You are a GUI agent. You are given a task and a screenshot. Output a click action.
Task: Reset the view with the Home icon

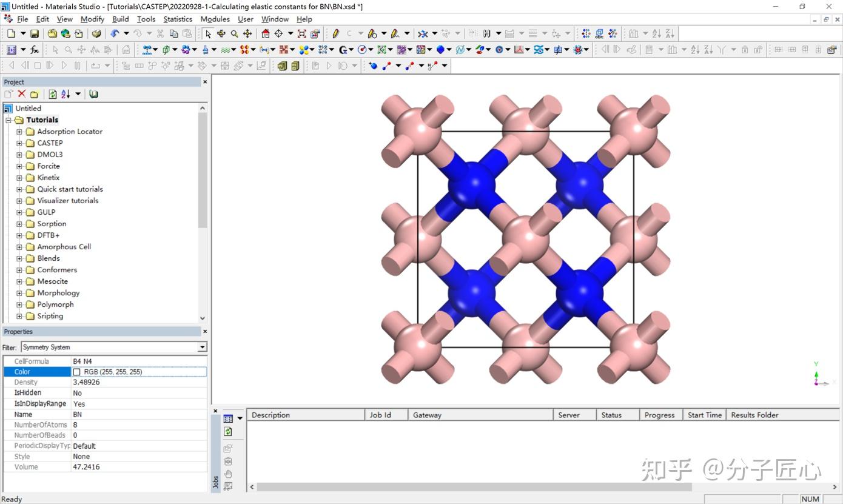click(264, 33)
